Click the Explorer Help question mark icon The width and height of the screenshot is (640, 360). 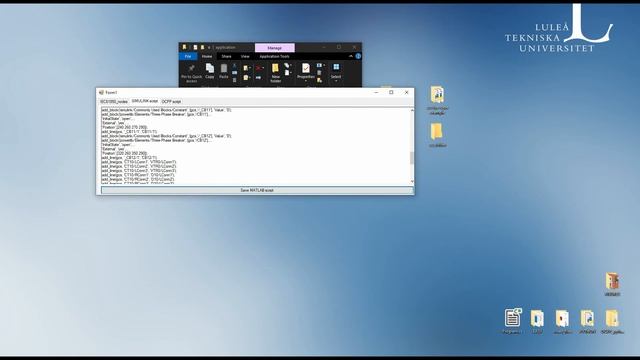click(358, 56)
